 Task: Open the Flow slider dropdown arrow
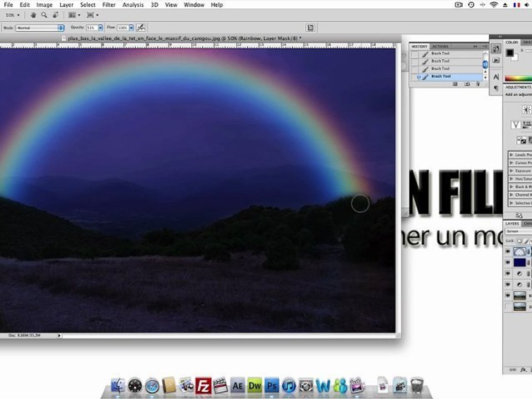(131, 28)
